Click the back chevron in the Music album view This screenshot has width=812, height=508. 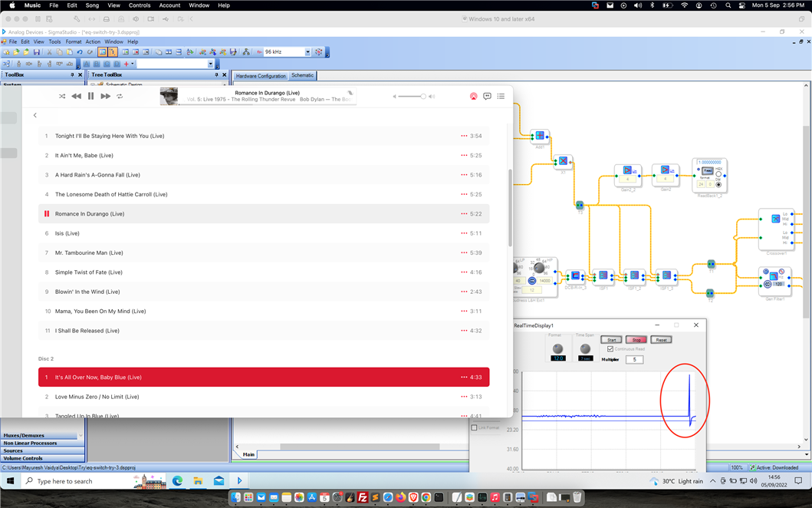coord(35,115)
